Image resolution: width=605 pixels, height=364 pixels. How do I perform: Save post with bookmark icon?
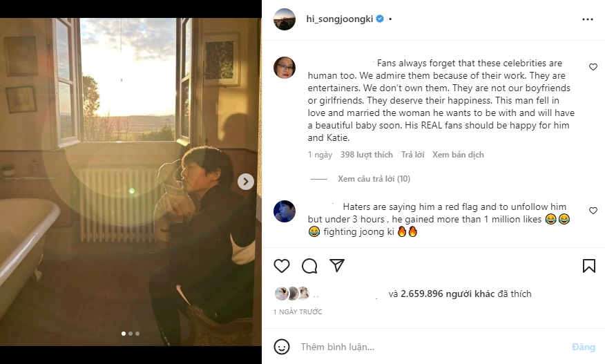point(588,266)
